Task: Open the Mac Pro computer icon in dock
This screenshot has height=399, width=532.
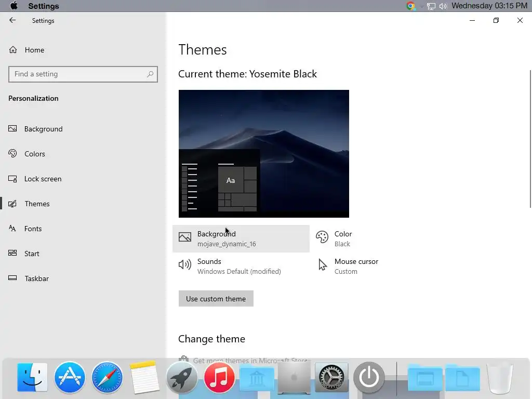Action: [294, 378]
